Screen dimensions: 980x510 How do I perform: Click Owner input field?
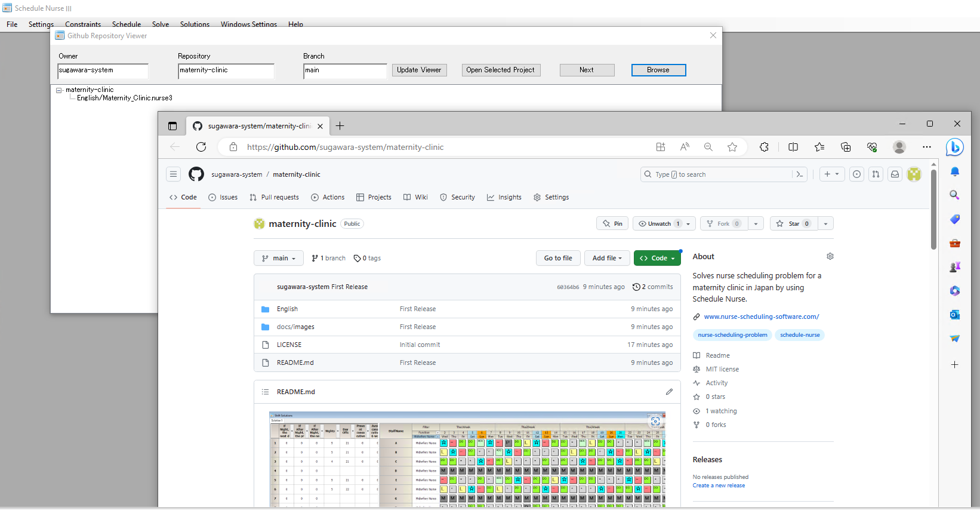click(103, 71)
